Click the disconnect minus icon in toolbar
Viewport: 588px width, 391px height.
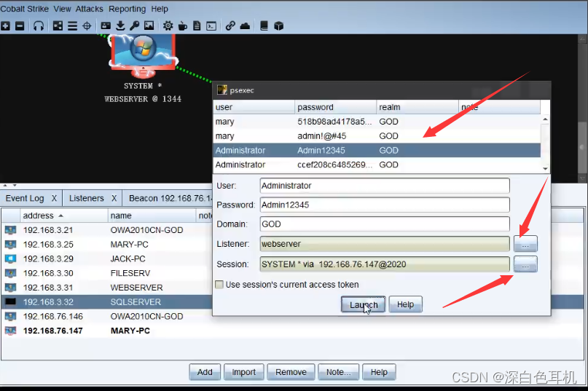20,26
